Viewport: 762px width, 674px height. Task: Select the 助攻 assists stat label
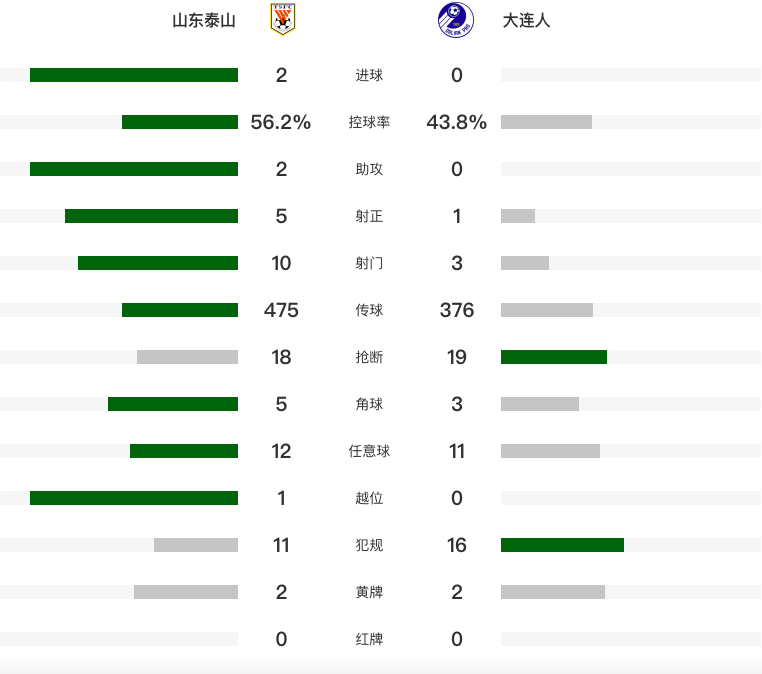point(369,169)
